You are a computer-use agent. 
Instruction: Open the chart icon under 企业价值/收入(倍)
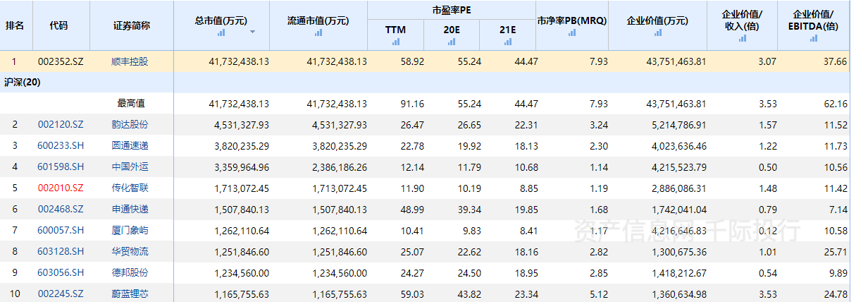point(742,39)
